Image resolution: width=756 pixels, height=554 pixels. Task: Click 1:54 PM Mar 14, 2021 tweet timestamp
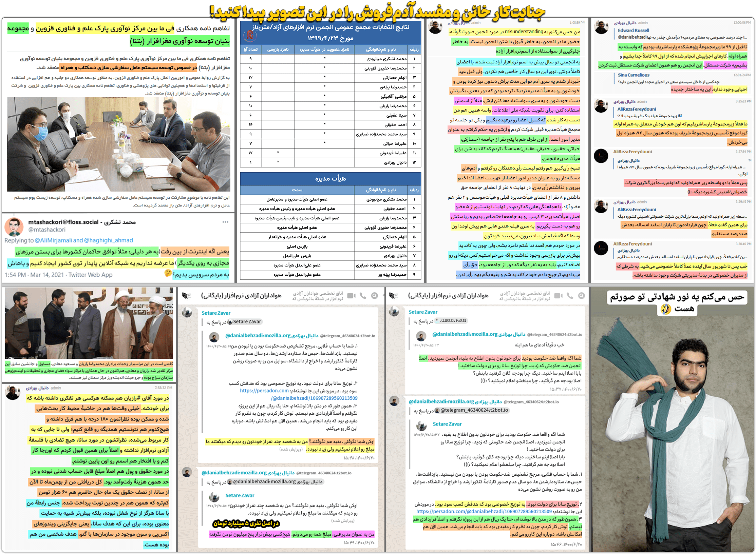tap(34, 275)
